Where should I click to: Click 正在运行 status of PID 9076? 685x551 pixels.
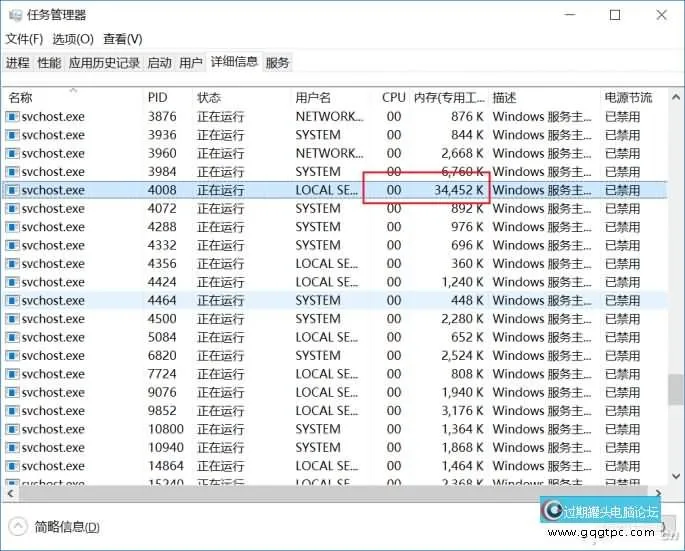click(x=221, y=392)
